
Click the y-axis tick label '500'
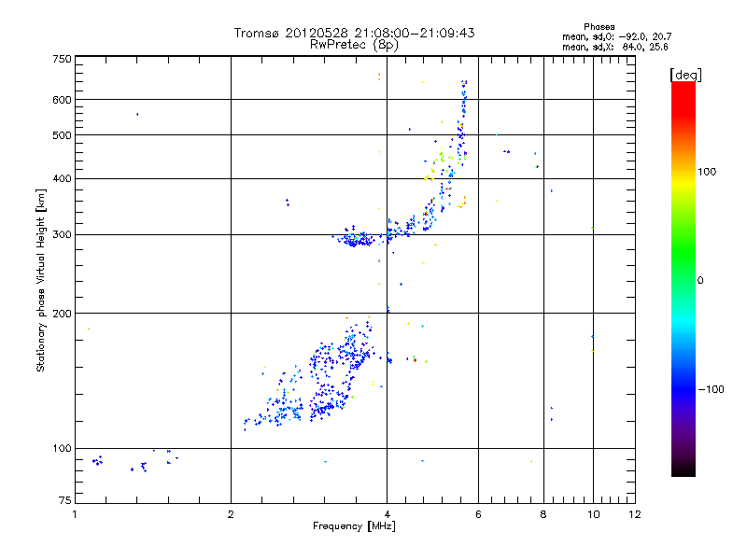tap(62, 135)
